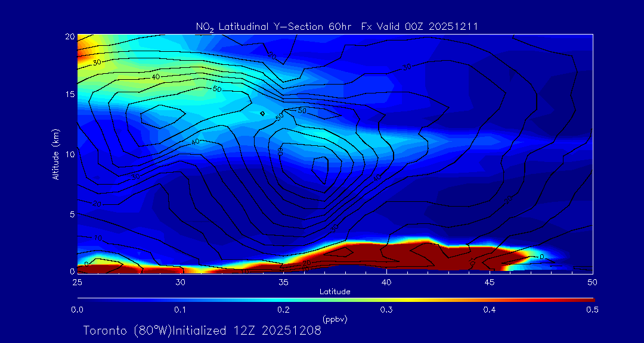
Task: Click the colorbar at the 0.0 dark blue end
Action: pos(80,299)
